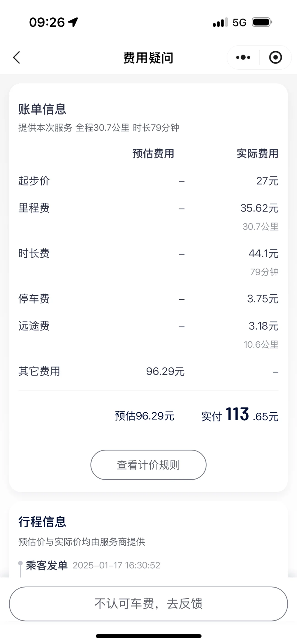297x644 pixels.
Task: Tap the 实付 113.65元 total
Action: click(x=240, y=415)
